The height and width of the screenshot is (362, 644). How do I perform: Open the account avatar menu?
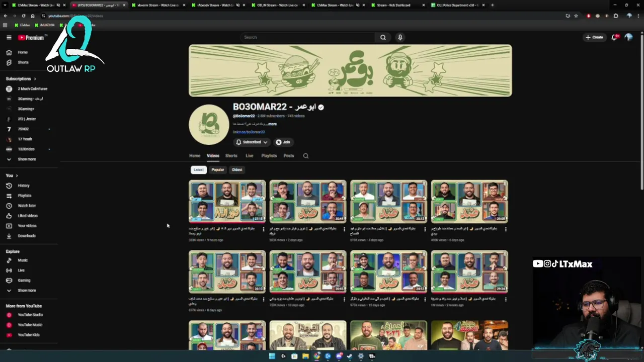(628, 37)
